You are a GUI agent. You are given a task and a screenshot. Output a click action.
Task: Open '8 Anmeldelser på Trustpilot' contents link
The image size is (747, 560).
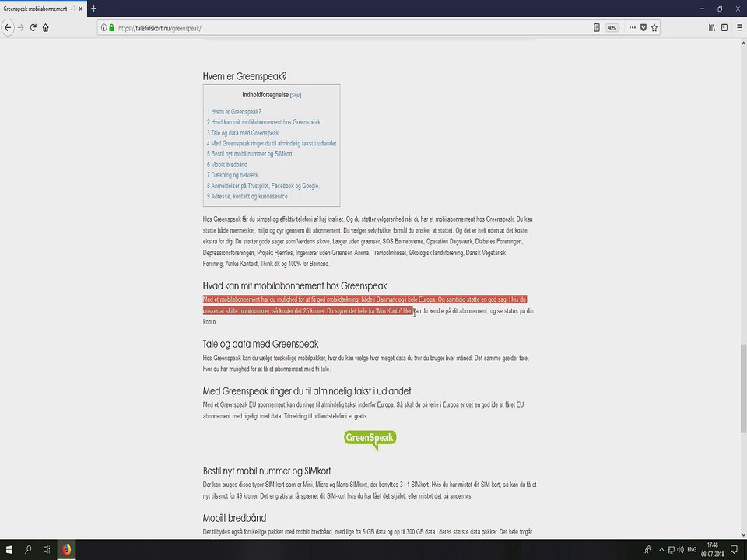[x=263, y=186]
